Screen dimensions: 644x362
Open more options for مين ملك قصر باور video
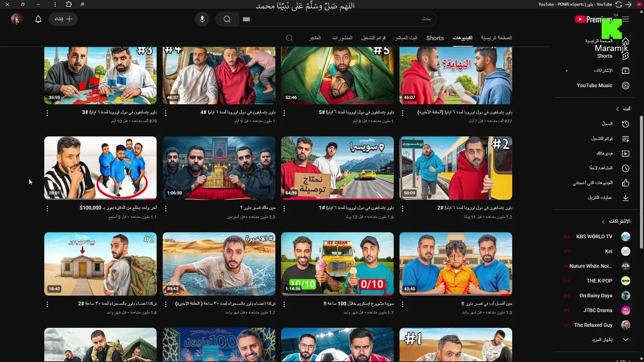pyautogui.click(x=166, y=208)
